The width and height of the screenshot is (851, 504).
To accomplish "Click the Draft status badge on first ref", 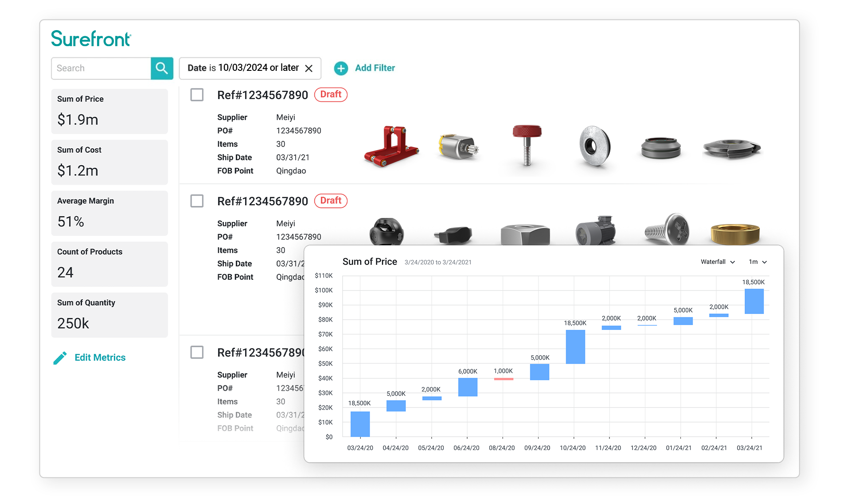I will 329,94.
